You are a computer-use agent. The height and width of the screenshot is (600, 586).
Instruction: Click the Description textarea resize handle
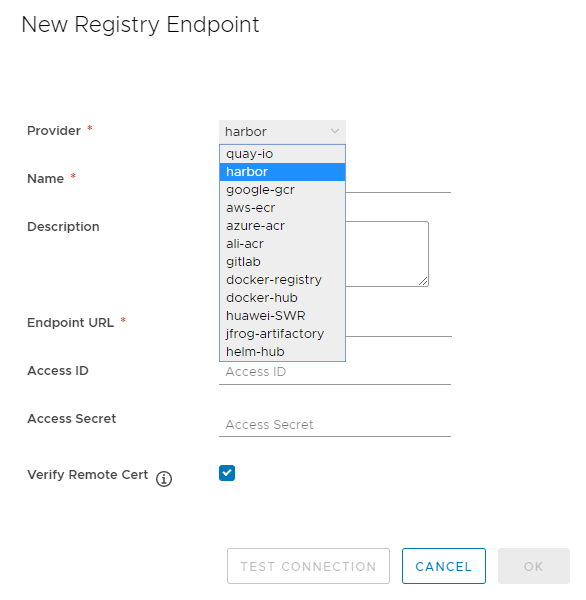tap(423, 281)
